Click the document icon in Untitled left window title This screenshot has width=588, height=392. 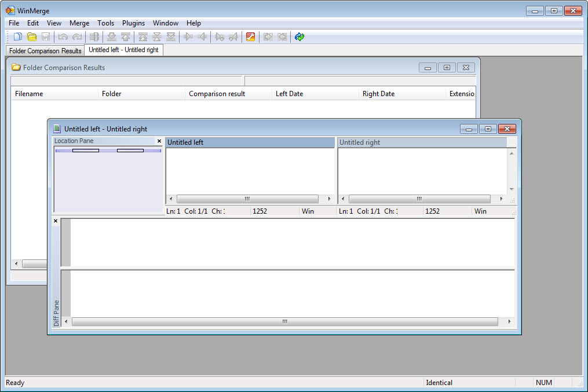57,129
